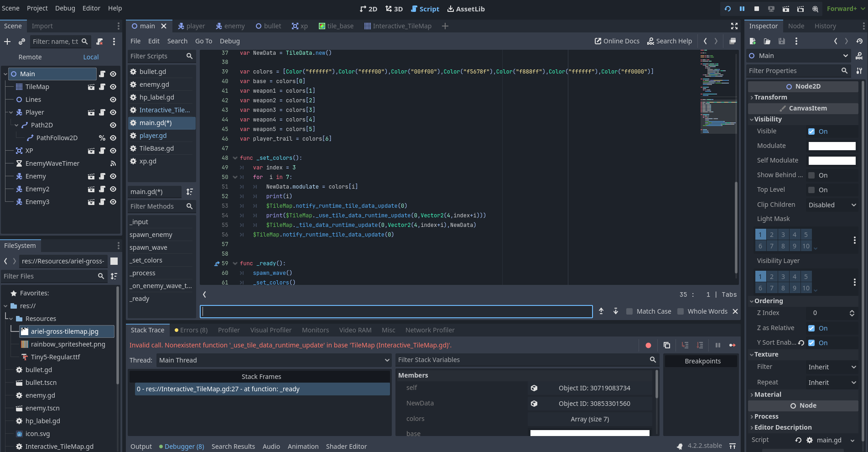Open the Thread selection dropdown
The height and width of the screenshot is (452, 868).
pyautogui.click(x=274, y=360)
